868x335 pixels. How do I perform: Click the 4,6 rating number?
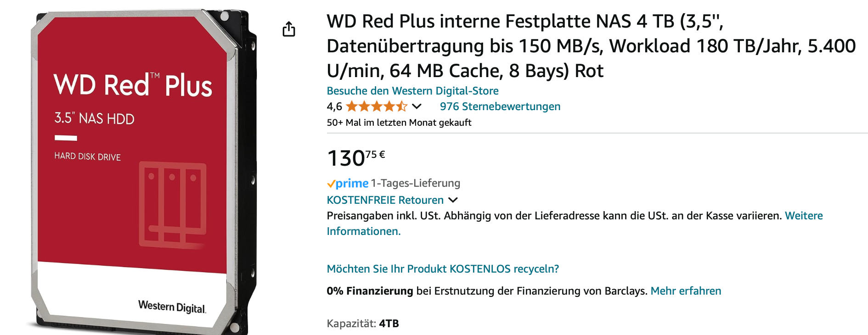[x=334, y=106]
